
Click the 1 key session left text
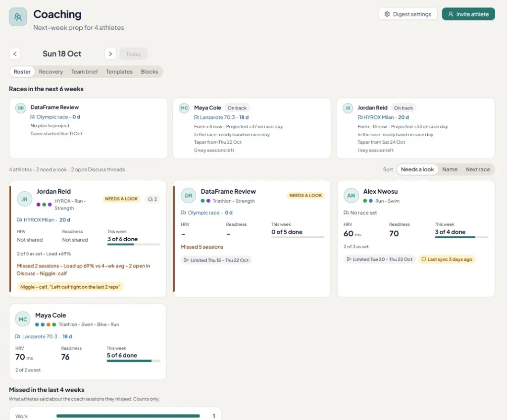click(375, 150)
